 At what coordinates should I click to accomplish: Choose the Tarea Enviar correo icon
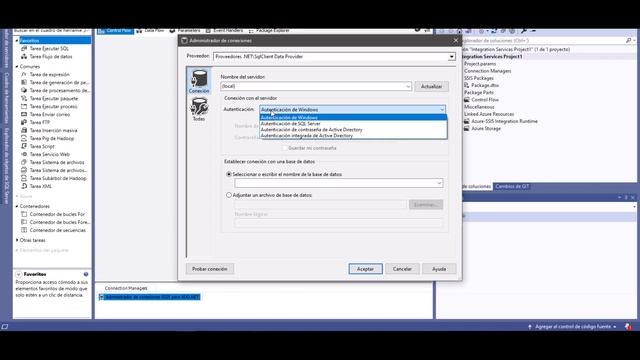click(x=24, y=114)
